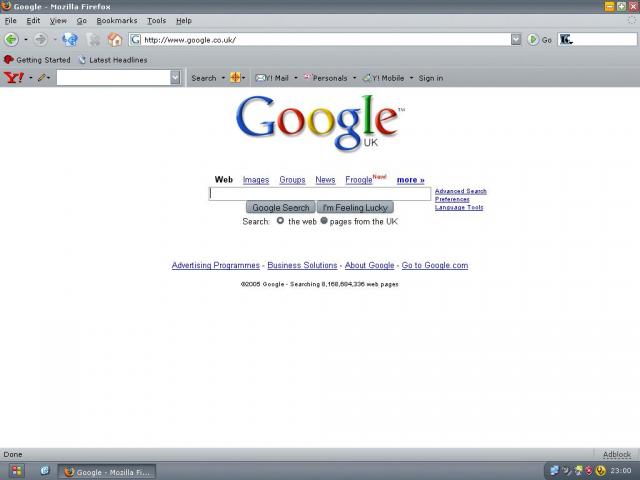The height and width of the screenshot is (480, 640).
Task: Open the Preferences link
Action: pyautogui.click(x=452, y=199)
